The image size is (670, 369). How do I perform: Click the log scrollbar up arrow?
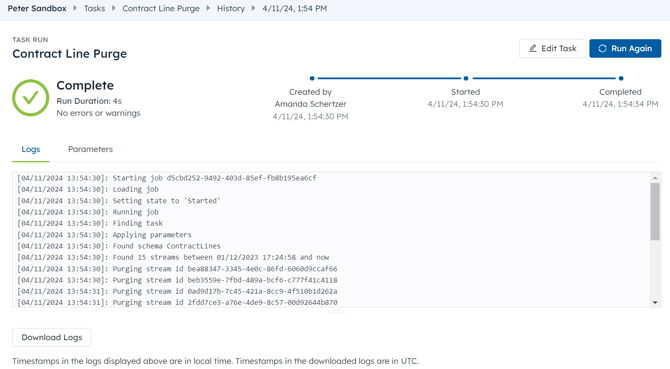coord(655,178)
